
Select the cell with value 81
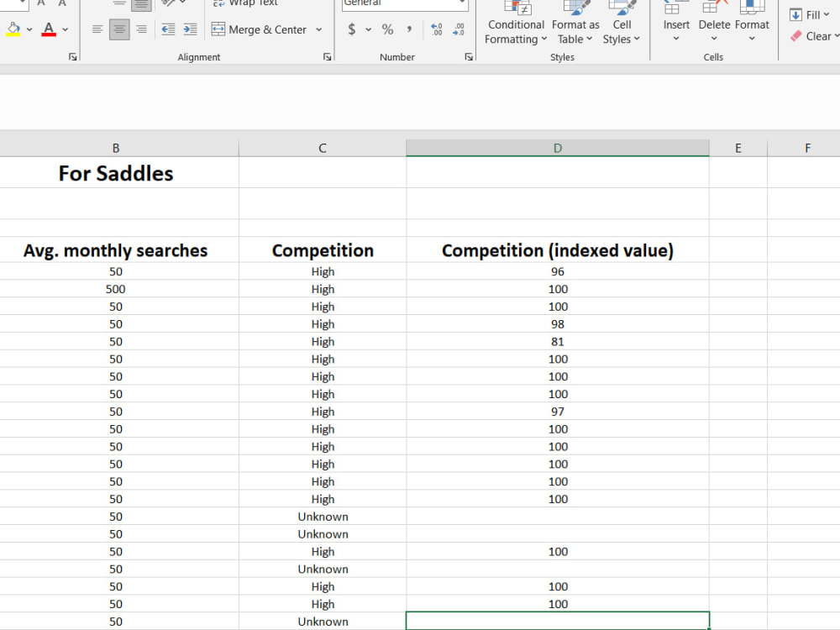[x=558, y=342]
